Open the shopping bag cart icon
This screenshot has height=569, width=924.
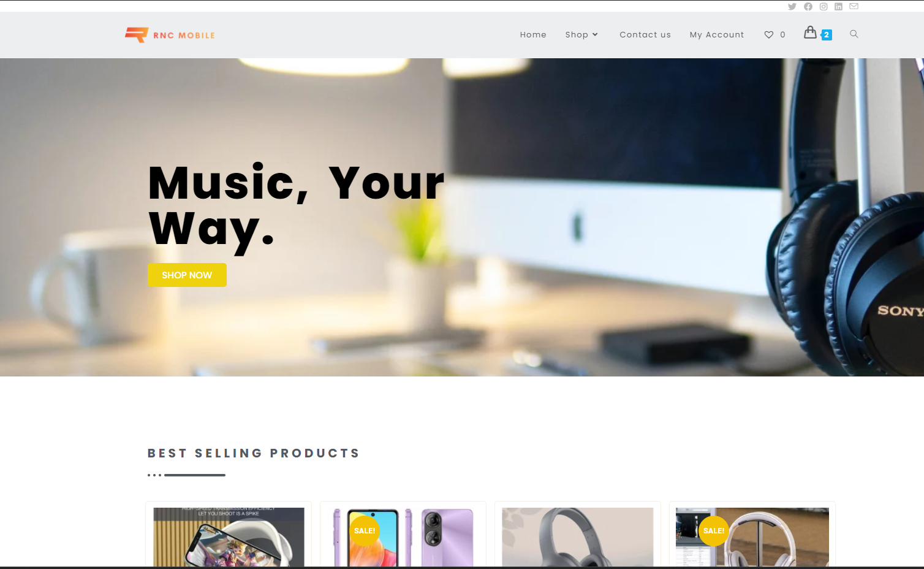tap(810, 32)
